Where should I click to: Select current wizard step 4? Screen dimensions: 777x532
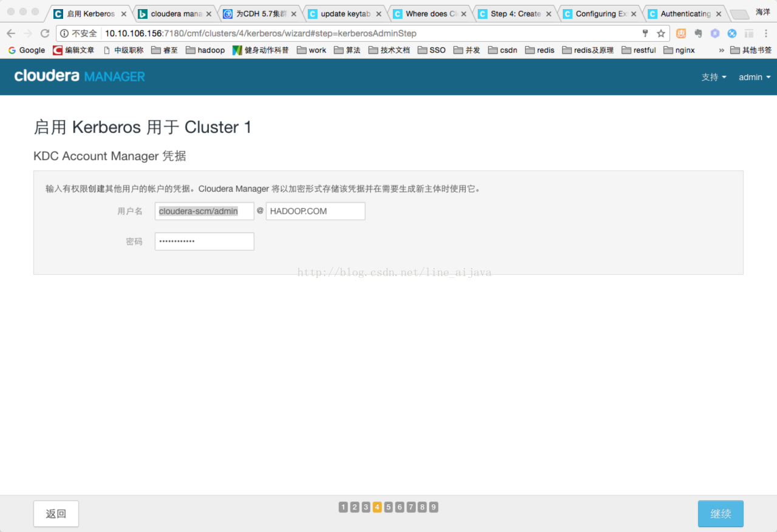(x=378, y=507)
